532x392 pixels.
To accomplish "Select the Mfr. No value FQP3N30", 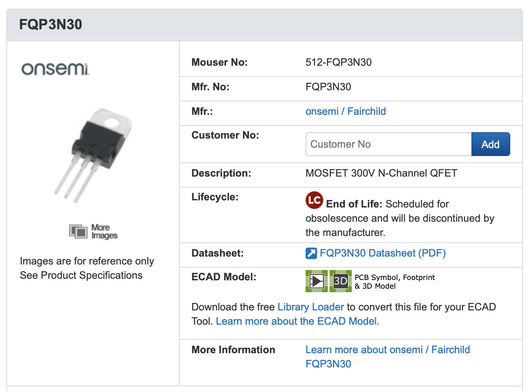I will point(328,87).
